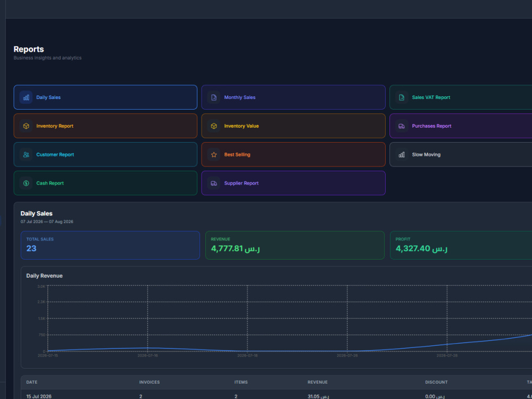532x399 pixels.
Task: Click the Supplier Report truck icon
Action: pos(214,183)
